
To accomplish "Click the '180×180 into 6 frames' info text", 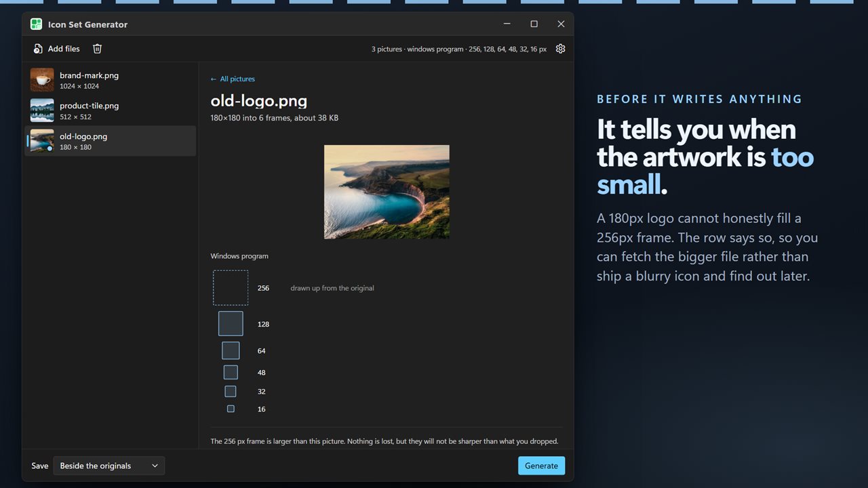I will [275, 118].
